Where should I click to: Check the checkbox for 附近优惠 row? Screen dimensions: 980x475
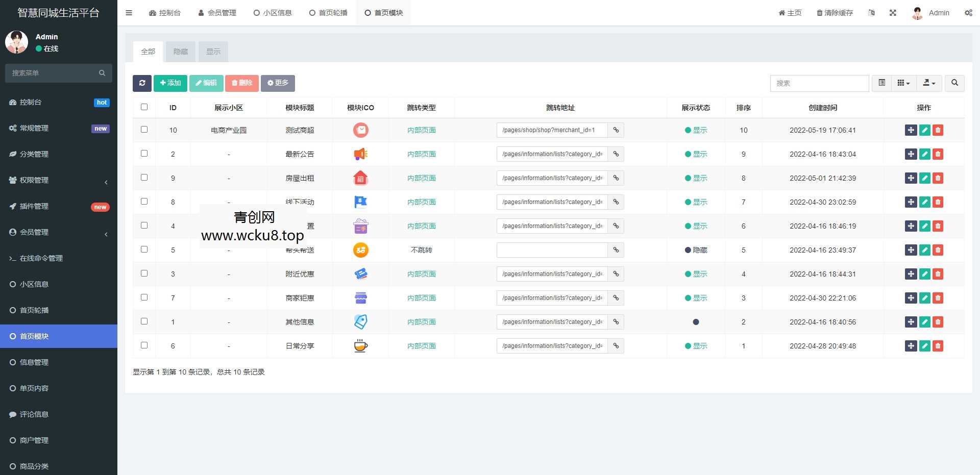pyautogui.click(x=144, y=273)
